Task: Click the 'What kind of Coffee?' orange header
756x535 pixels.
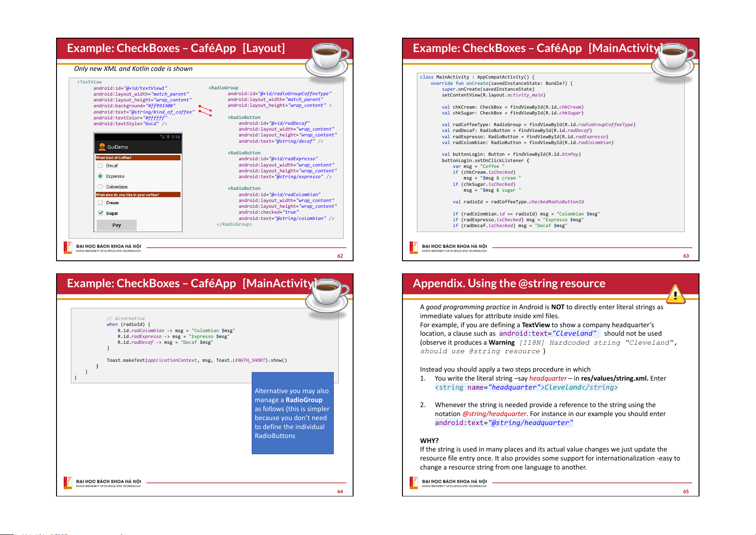Action: coord(138,158)
